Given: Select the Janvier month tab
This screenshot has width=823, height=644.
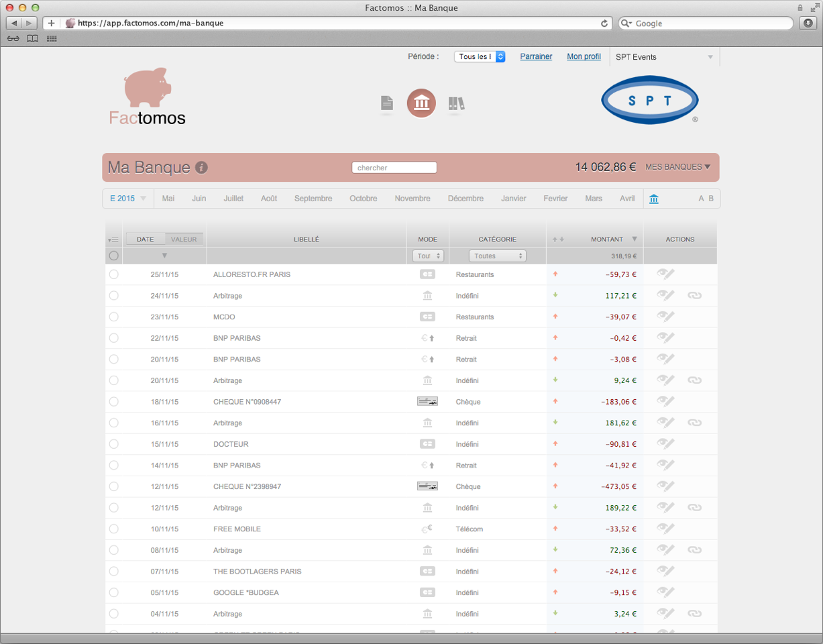Looking at the screenshot, I should point(514,199).
